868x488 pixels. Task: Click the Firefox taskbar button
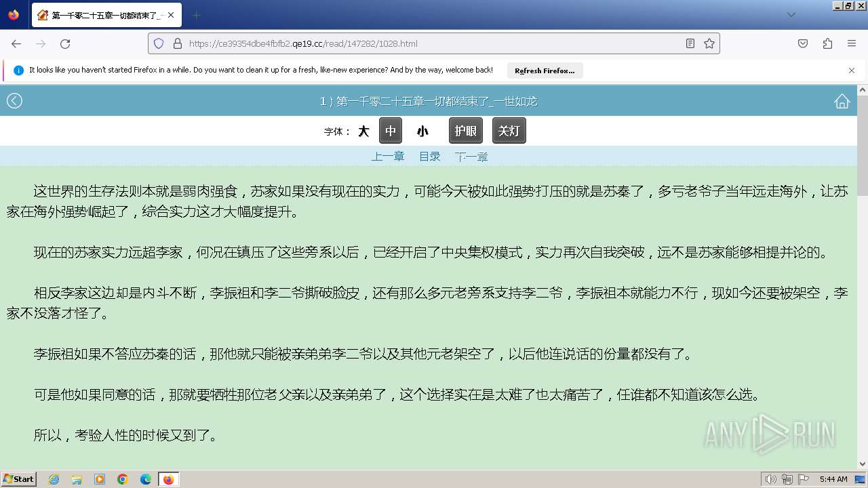[169, 479]
